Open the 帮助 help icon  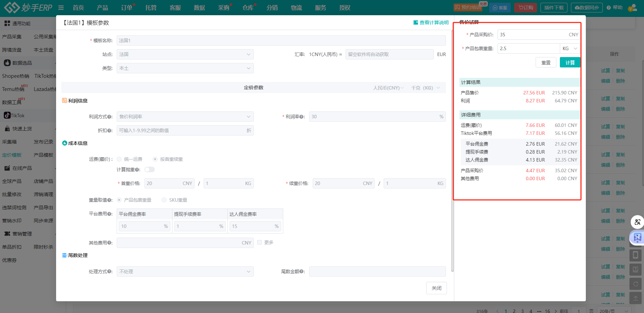pyautogui.click(x=609, y=8)
